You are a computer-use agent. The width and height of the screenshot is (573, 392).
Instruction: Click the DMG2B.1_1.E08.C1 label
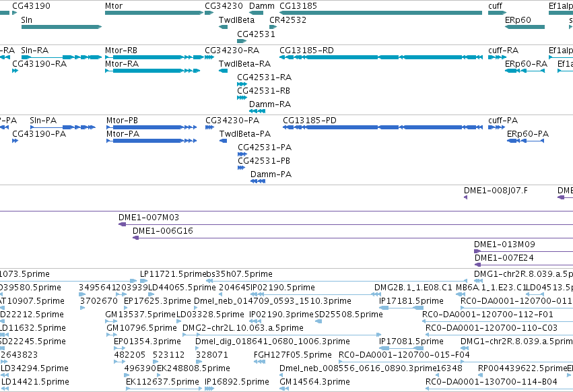click(x=413, y=288)
